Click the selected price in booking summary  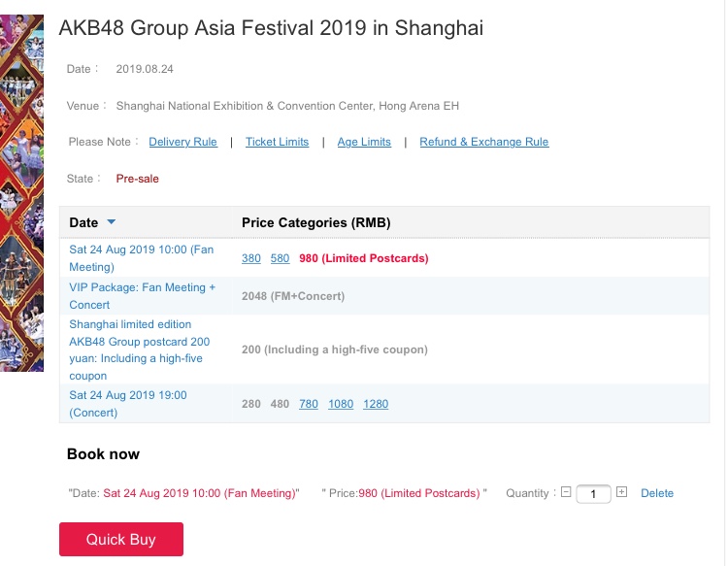click(419, 493)
